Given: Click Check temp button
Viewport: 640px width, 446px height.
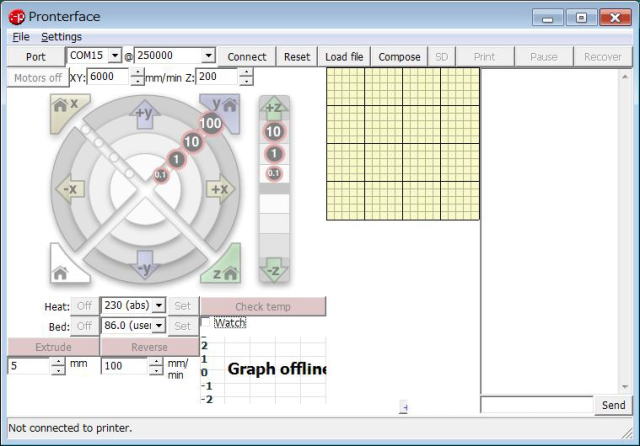Looking at the screenshot, I should (263, 306).
